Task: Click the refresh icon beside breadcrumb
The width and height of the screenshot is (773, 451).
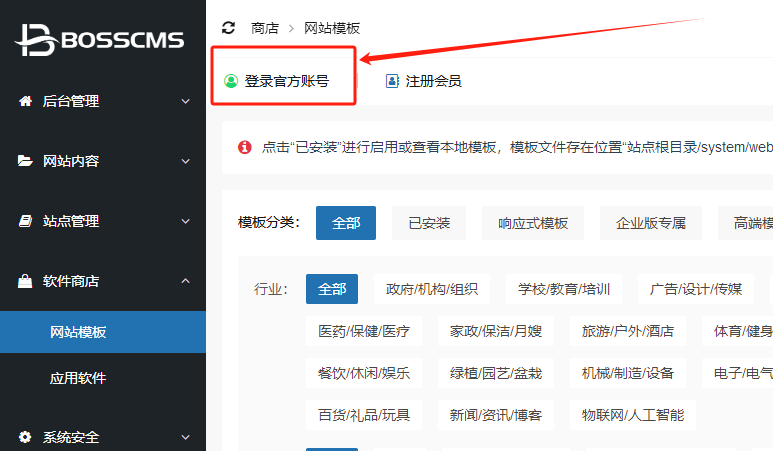Action: point(229,28)
